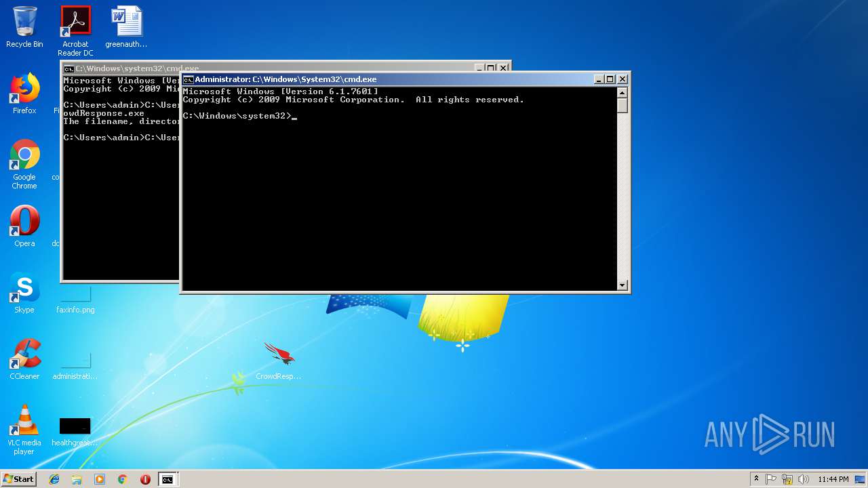Launch the Firefox desktop shortcut
This screenshot has width=868, height=488.
tap(24, 94)
